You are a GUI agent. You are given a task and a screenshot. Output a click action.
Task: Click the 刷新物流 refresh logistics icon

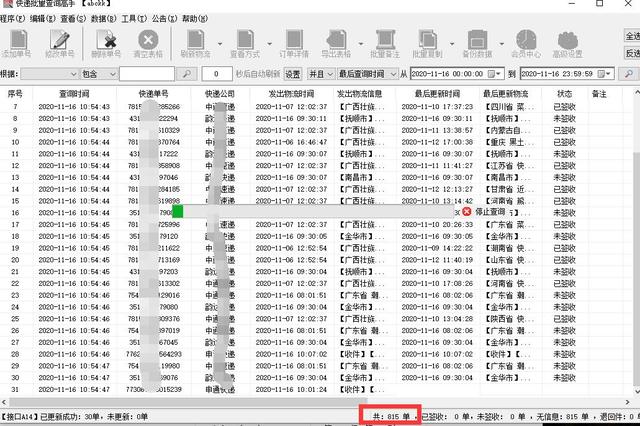pos(196,40)
